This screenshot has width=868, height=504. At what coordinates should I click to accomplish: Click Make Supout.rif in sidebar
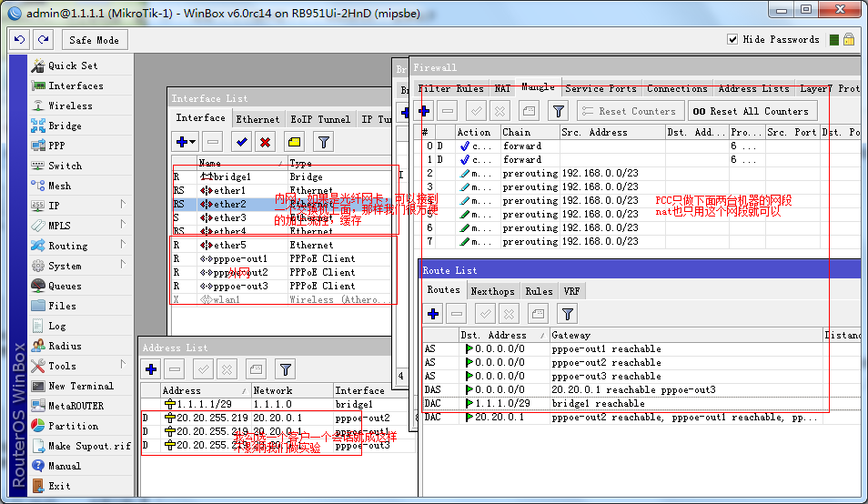89,446
